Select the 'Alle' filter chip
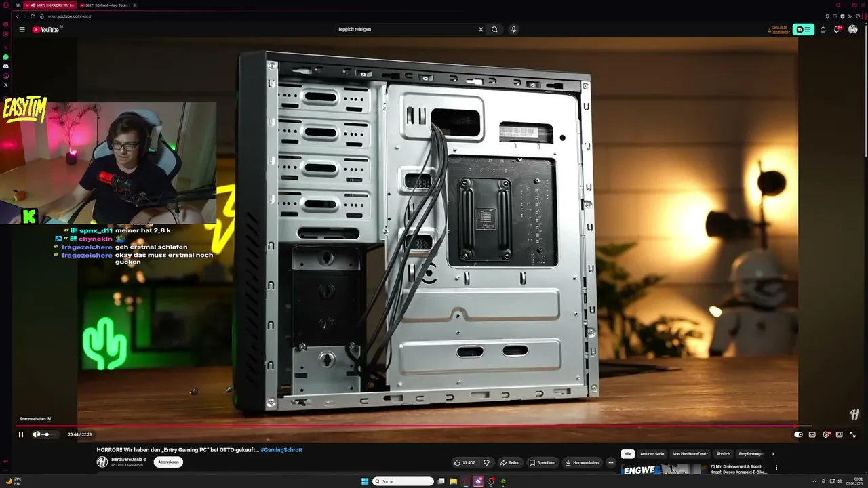This screenshot has height=488, width=868. point(628,454)
